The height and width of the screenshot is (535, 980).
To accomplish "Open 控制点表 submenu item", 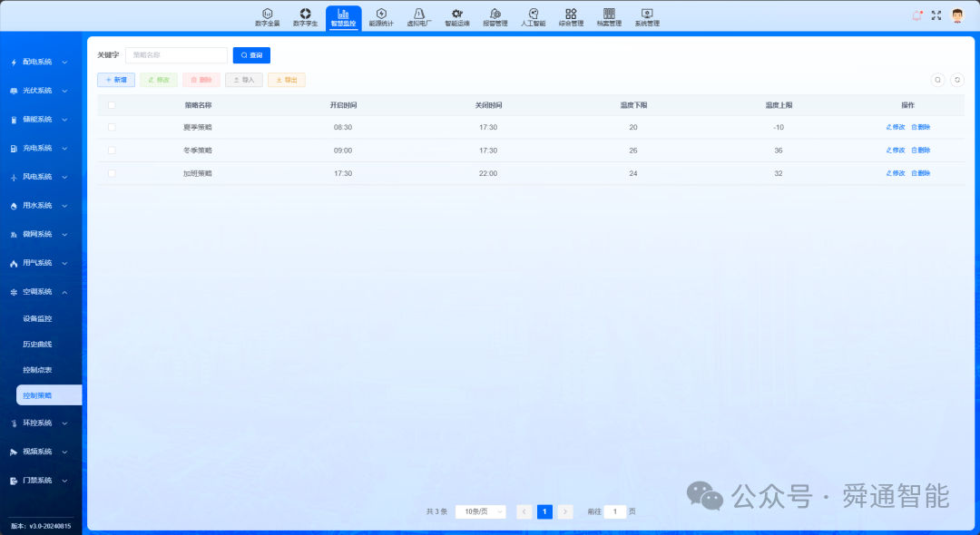I will (x=37, y=370).
